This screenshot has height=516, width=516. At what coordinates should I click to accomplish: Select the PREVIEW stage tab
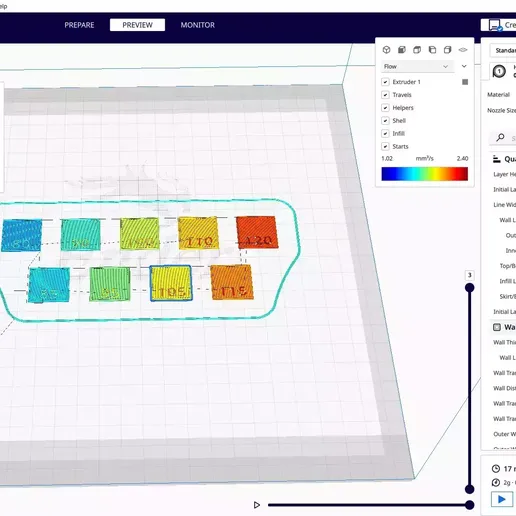tap(137, 25)
